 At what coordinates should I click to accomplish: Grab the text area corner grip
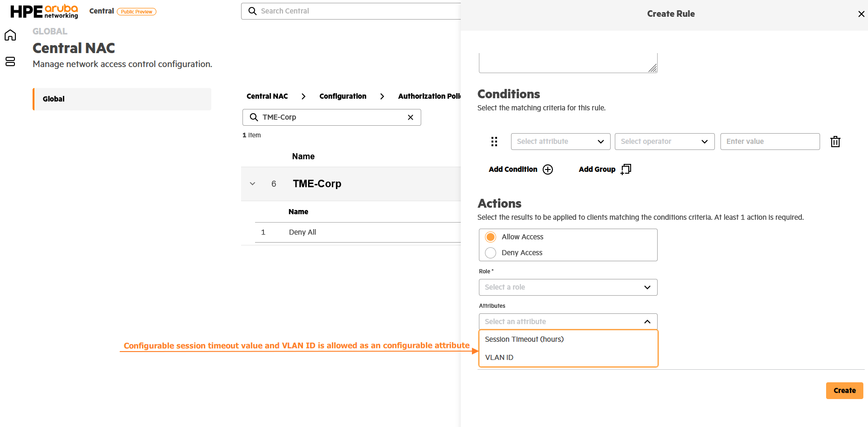coord(653,68)
